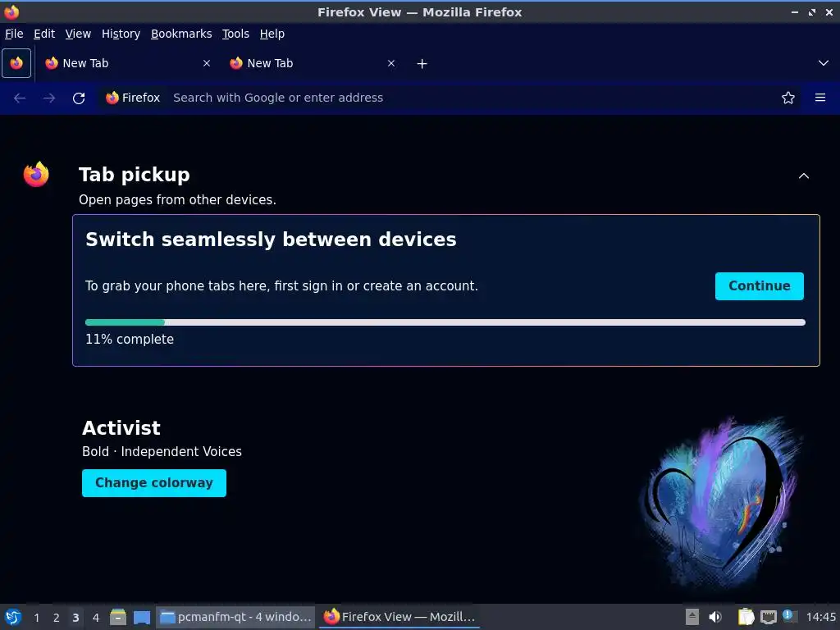This screenshot has height=630, width=840.
Task: Close the second New Tab
Action: point(391,63)
